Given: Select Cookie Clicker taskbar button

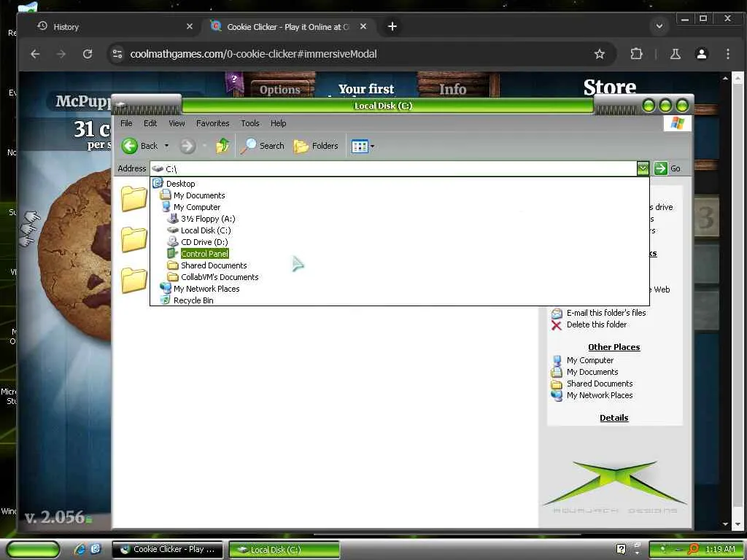Looking at the screenshot, I should 168,550.
